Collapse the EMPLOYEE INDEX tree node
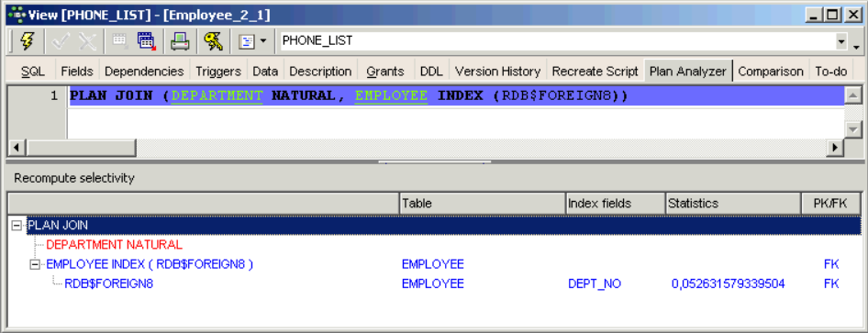 coord(35,264)
